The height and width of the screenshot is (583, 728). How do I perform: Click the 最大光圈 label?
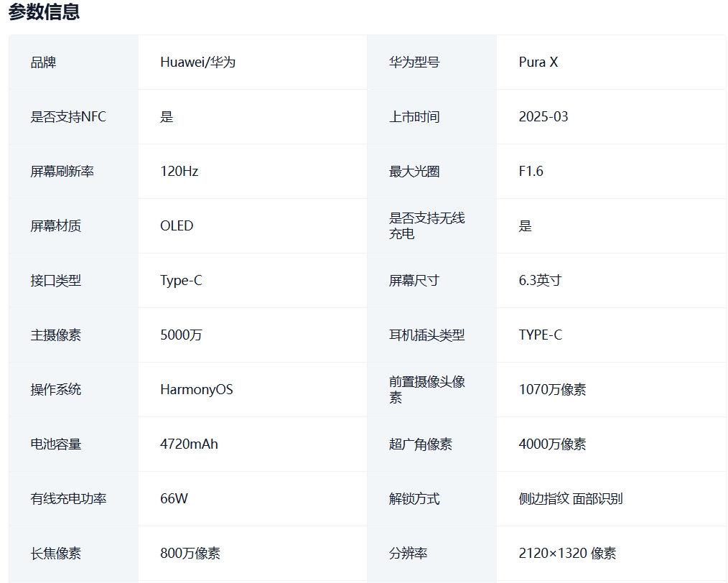tap(414, 172)
